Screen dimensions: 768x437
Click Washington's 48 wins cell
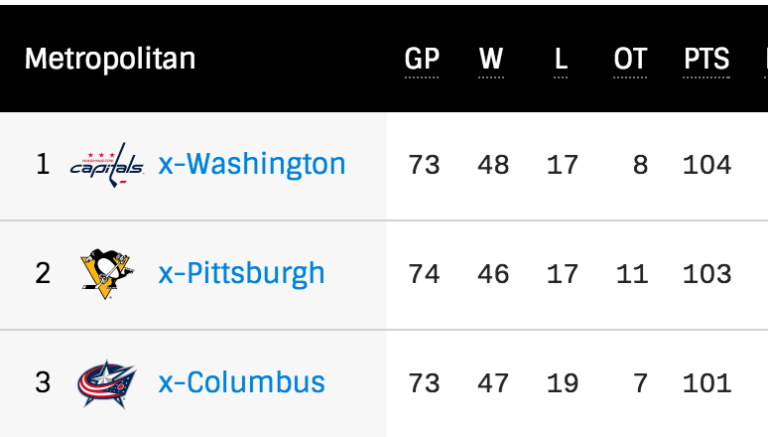tap(493, 164)
